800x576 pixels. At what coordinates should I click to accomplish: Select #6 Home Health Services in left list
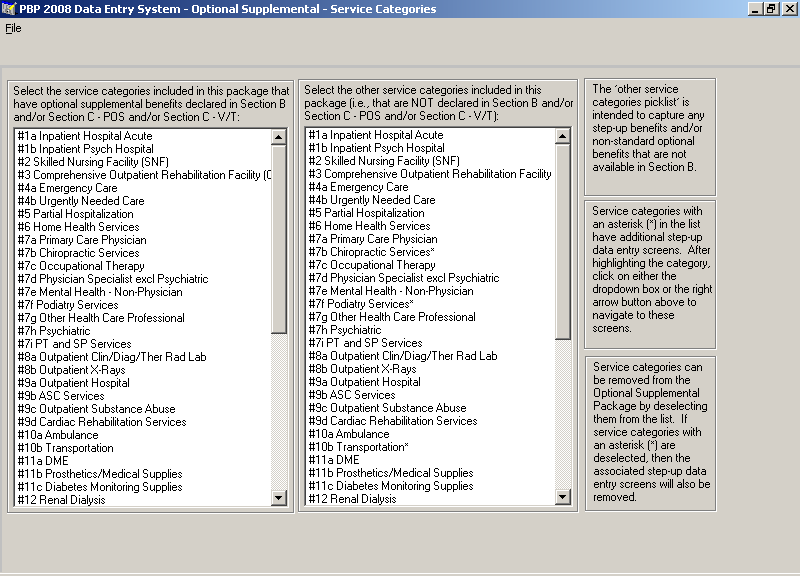pyautogui.click(x=143, y=227)
